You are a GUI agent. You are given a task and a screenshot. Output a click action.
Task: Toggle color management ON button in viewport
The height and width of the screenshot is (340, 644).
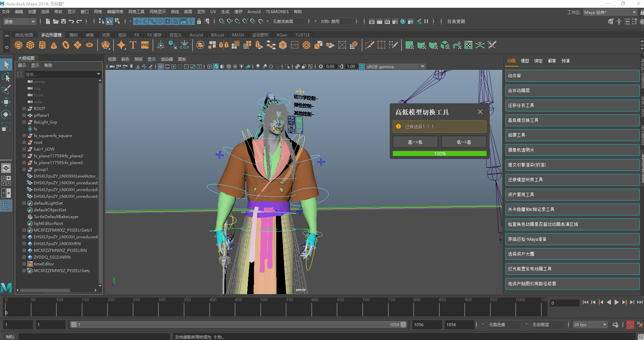[362, 67]
